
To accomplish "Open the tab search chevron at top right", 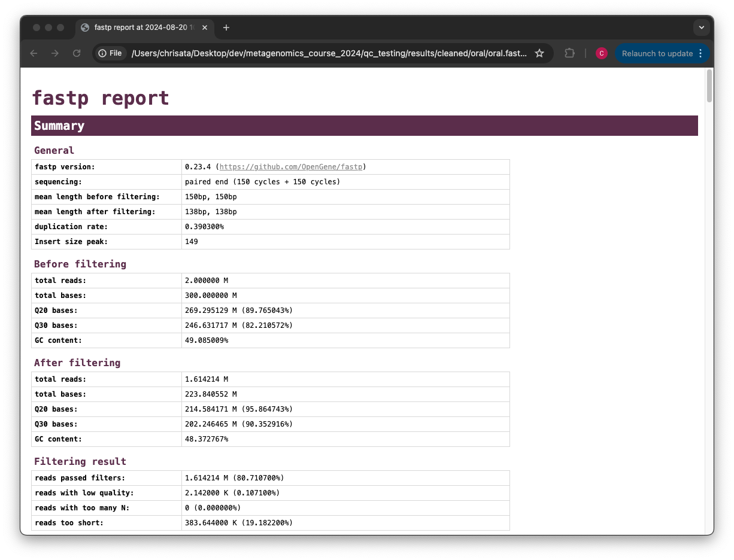I will point(701,28).
